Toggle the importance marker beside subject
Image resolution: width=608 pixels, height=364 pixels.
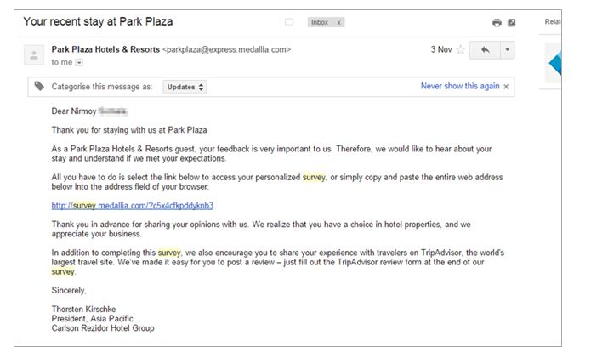289,22
